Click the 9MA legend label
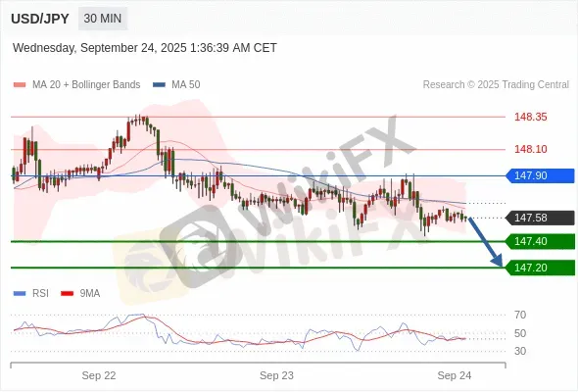The image size is (578, 392). [x=90, y=294]
